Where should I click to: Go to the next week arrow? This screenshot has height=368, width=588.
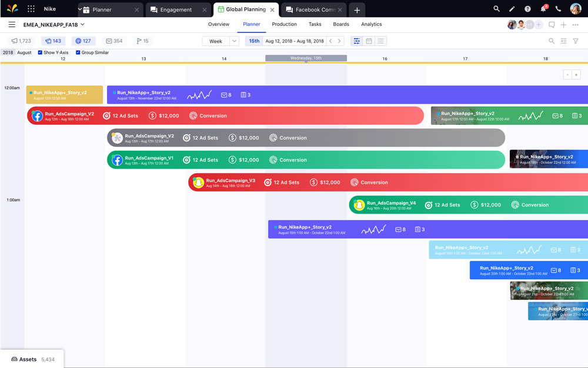(339, 41)
